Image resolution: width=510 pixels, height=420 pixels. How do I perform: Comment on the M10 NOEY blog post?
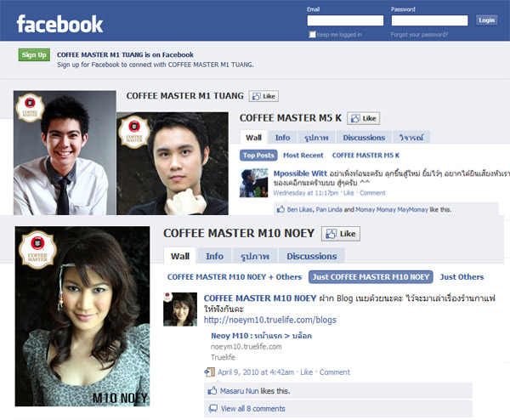(x=335, y=372)
